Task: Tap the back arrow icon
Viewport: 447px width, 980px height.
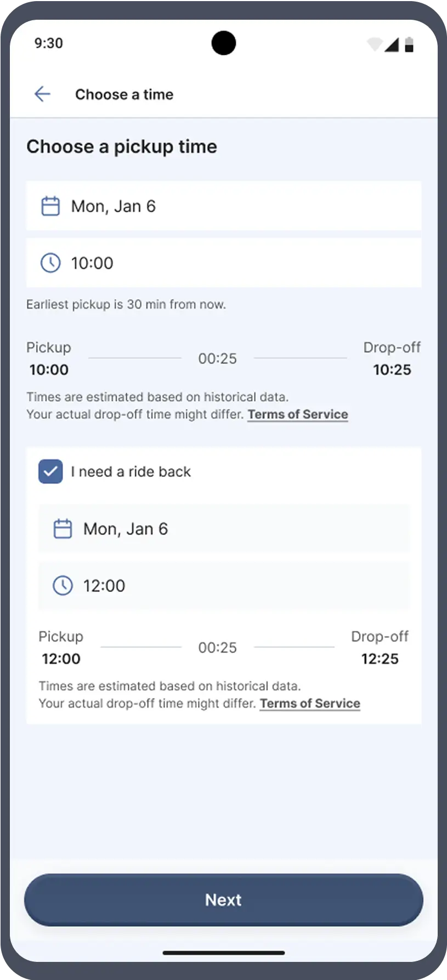Action: pos(42,94)
